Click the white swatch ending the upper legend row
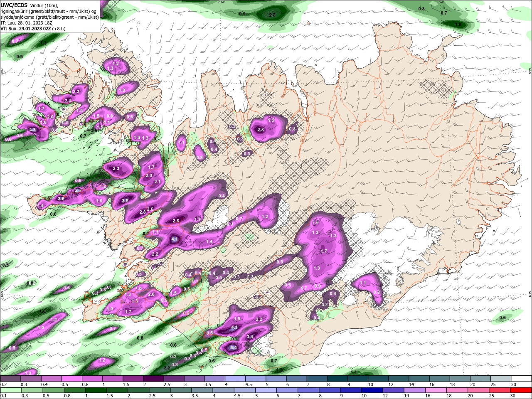 pos(521,379)
